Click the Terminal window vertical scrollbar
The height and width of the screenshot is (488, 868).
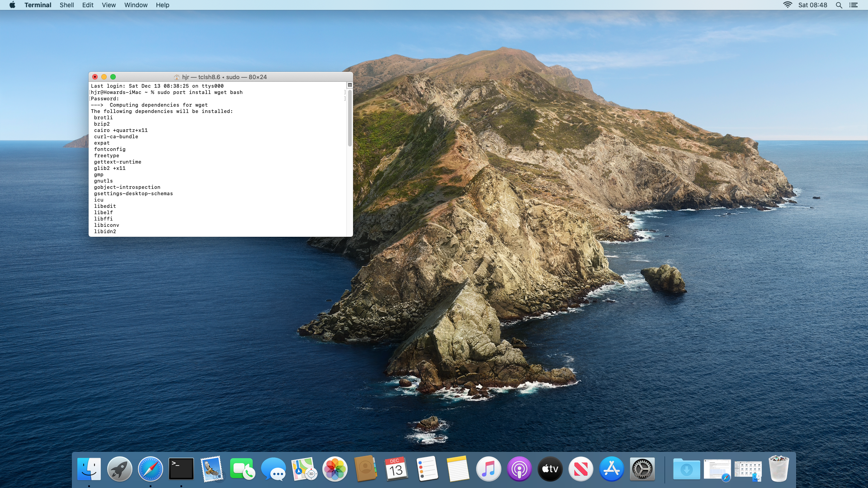349,118
